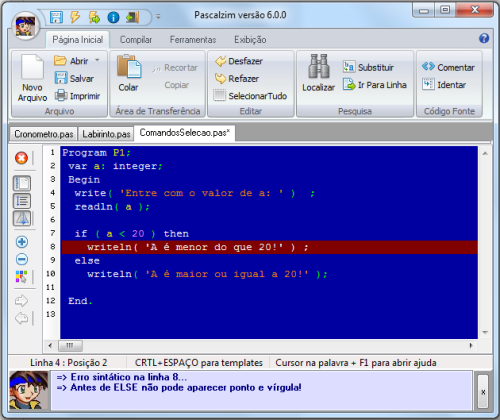Open the quick access toolbar customize arrow
Image resolution: width=500 pixels, height=420 pixels.
(158, 16)
